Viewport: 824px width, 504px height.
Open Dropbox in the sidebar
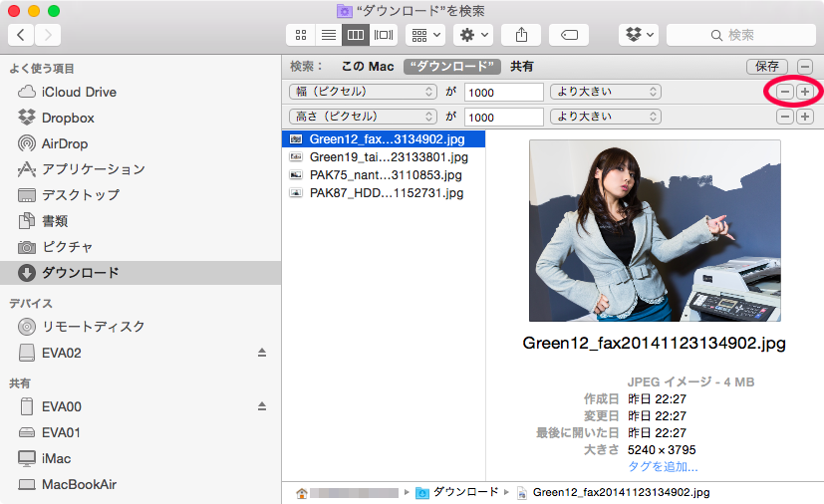coord(140,118)
